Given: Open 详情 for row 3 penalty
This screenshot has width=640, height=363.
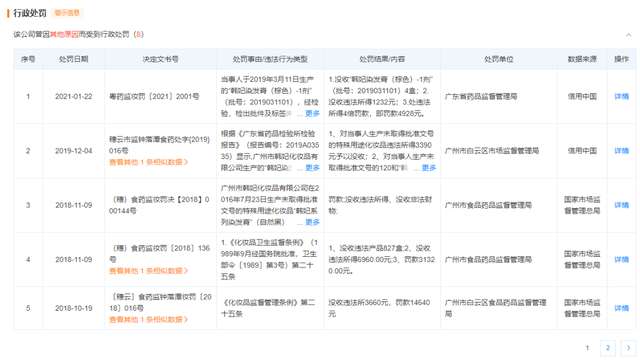Looking at the screenshot, I should point(621,205).
